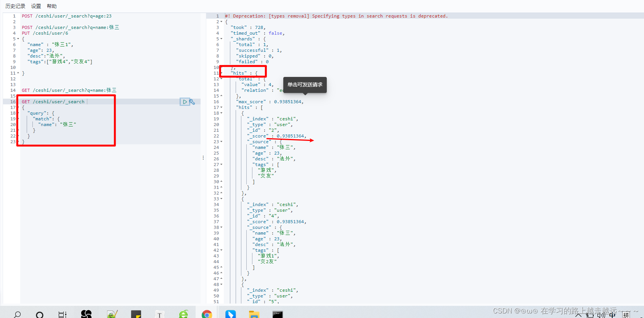
Task: Open 历史记录 history menu
Action: 15,6
